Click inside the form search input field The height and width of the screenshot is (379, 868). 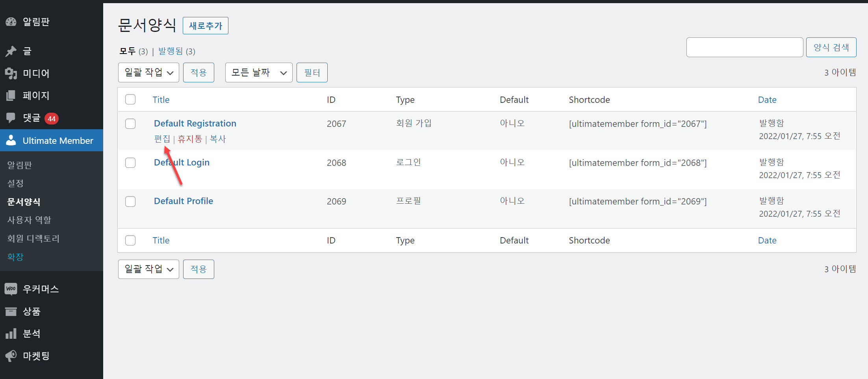[x=744, y=47]
